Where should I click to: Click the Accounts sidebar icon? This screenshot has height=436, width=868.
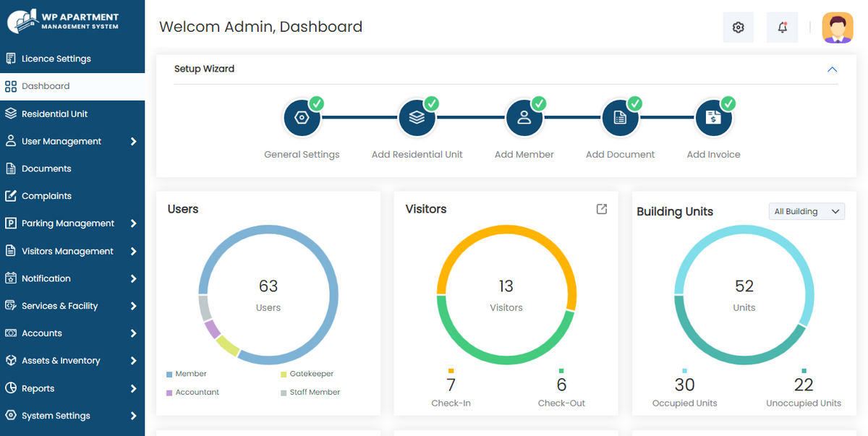point(11,333)
